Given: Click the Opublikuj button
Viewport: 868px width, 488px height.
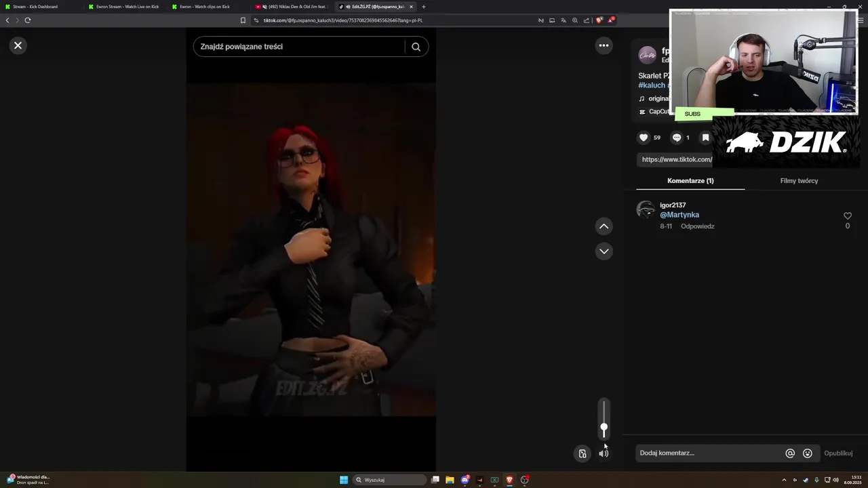Looking at the screenshot, I should point(838,453).
